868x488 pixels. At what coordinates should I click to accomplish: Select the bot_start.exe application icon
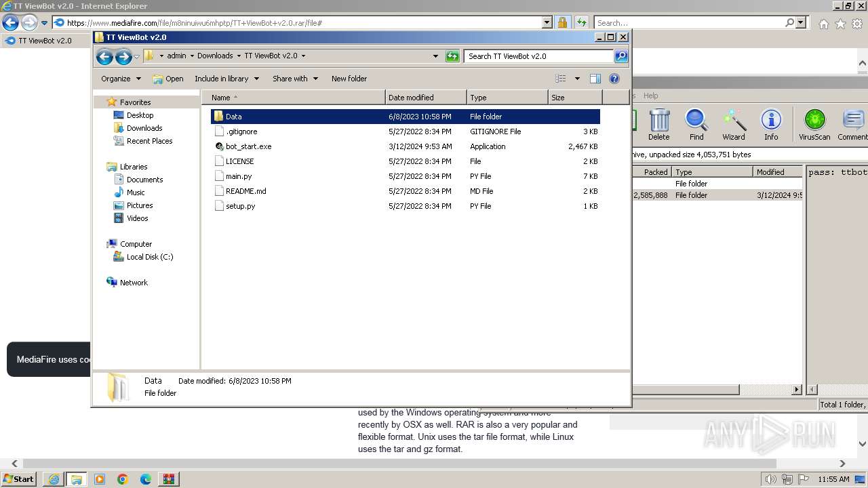coord(219,146)
